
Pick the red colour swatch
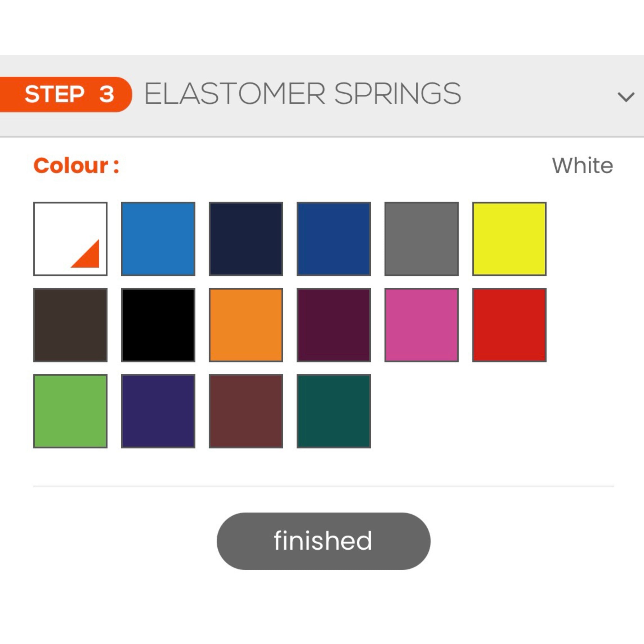[509, 325]
